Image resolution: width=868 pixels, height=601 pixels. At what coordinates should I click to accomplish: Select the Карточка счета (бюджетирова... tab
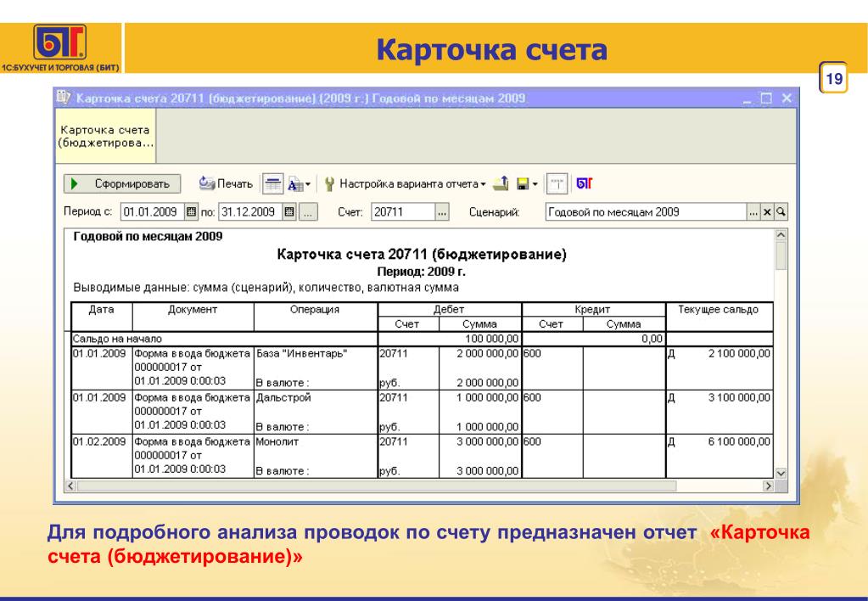105,137
